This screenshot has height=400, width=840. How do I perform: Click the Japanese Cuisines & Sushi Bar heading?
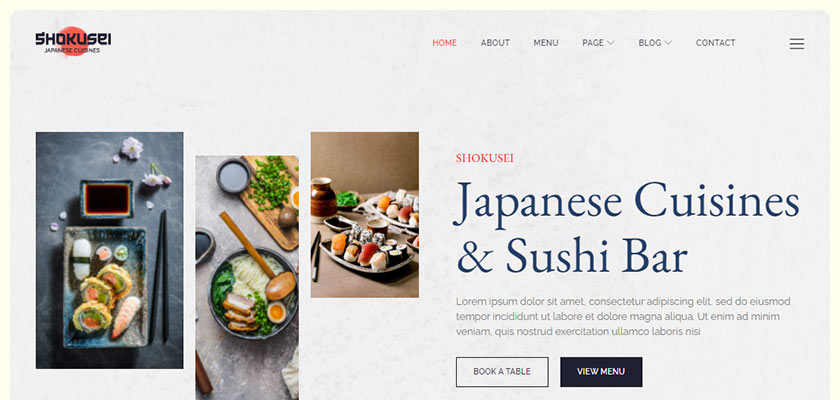tap(627, 229)
